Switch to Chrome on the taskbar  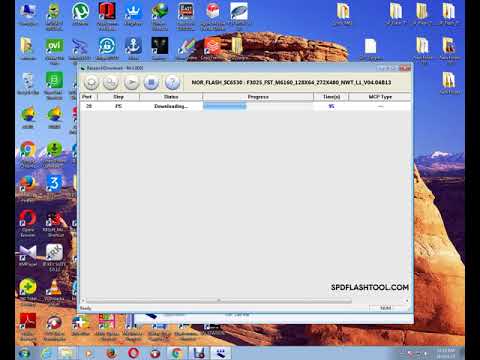tap(177, 353)
